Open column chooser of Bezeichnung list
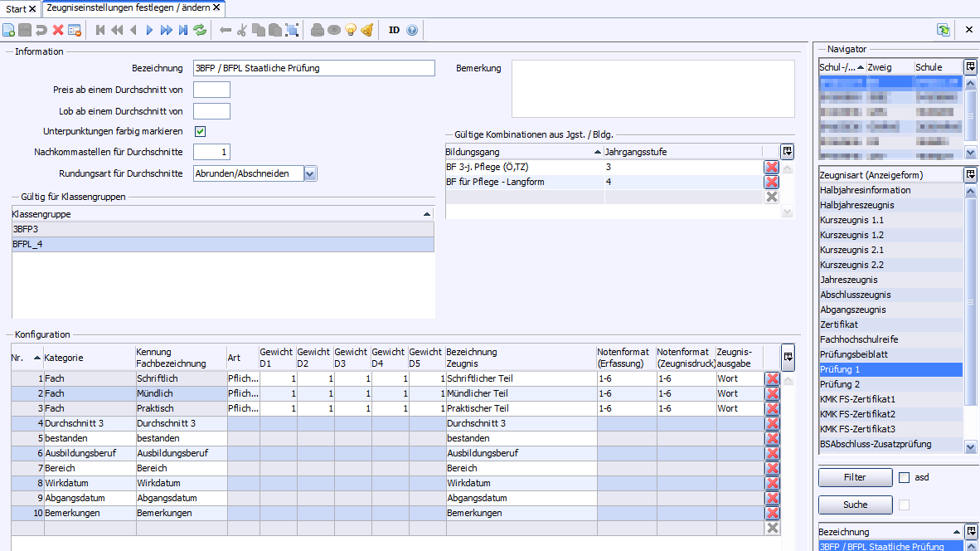 tap(971, 531)
